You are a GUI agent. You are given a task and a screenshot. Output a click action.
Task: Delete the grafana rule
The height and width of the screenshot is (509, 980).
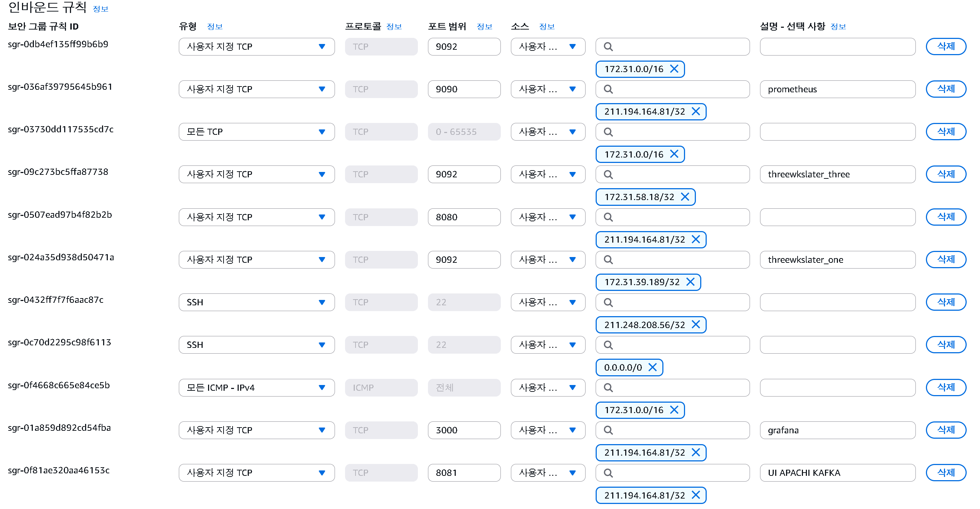tap(946, 430)
